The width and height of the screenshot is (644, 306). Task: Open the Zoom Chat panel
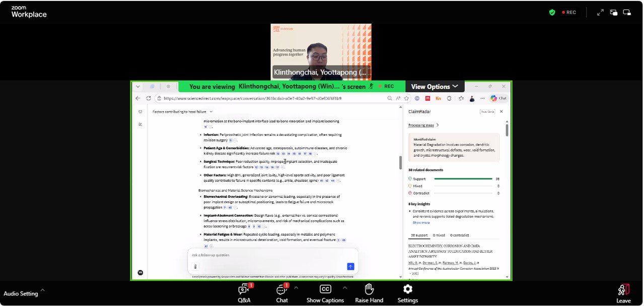click(281, 293)
